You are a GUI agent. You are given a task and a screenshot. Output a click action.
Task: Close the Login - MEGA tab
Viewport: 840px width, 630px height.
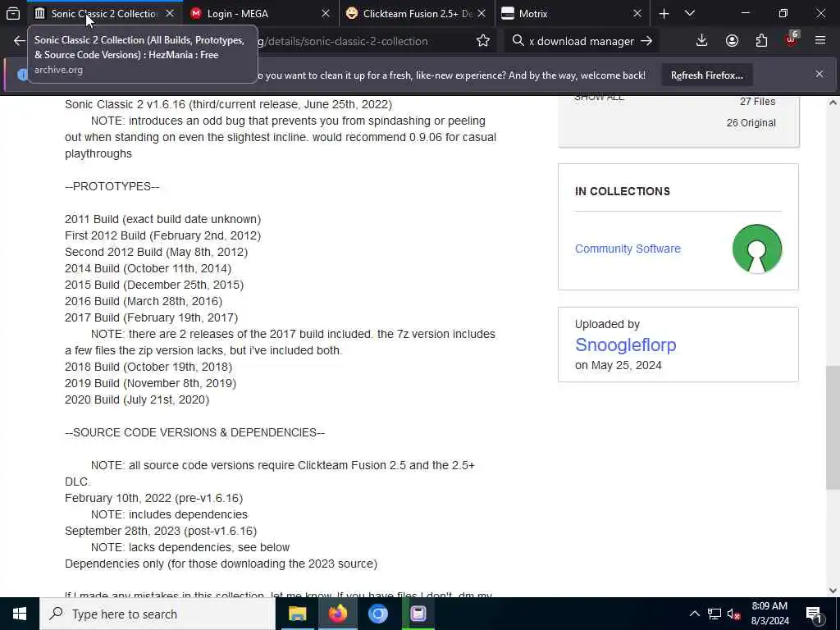click(325, 14)
